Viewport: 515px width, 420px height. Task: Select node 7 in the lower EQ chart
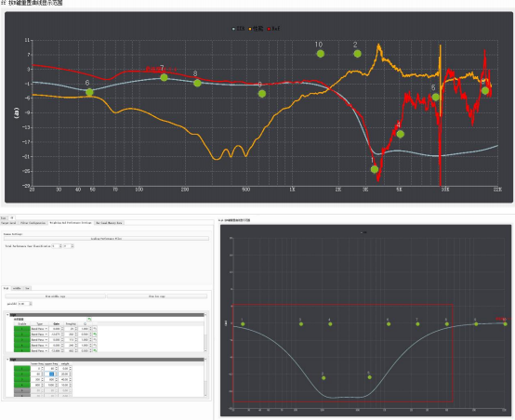417,324
